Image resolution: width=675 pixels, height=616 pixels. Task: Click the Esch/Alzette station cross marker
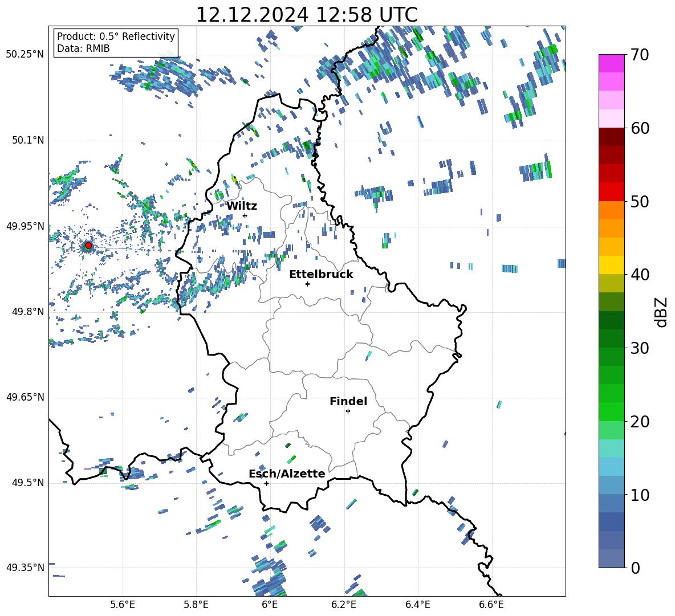pyautogui.click(x=266, y=483)
